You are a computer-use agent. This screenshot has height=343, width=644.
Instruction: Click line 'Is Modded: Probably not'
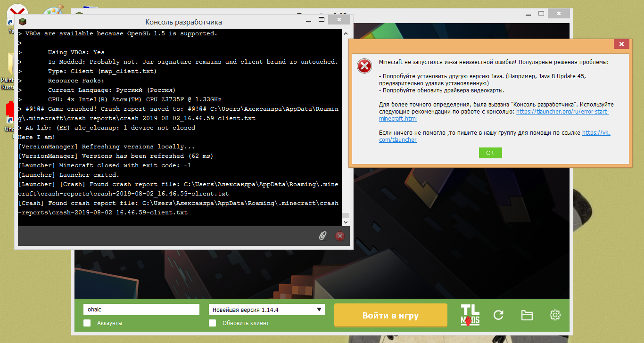pyautogui.click(x=193, y=62)
